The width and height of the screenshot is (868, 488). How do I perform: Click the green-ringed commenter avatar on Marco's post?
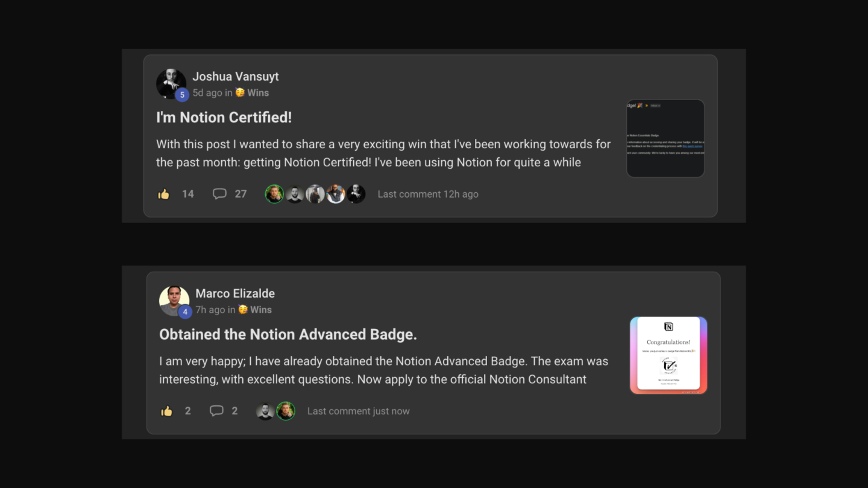[x=286, y=411]
